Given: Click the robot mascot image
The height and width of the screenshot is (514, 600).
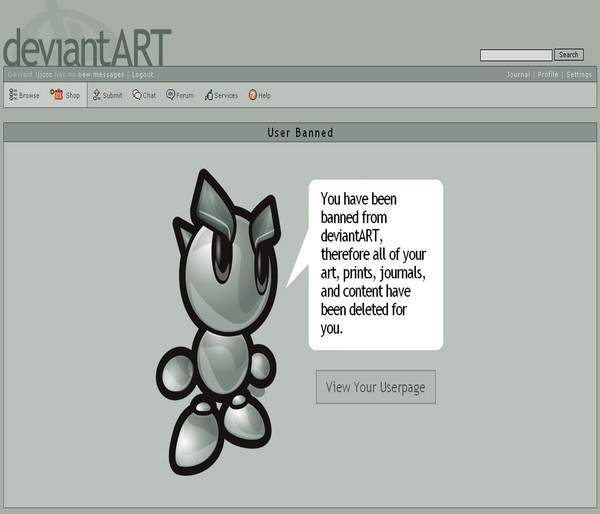Looking at the screenshot, I should click(x=218, y=322).
